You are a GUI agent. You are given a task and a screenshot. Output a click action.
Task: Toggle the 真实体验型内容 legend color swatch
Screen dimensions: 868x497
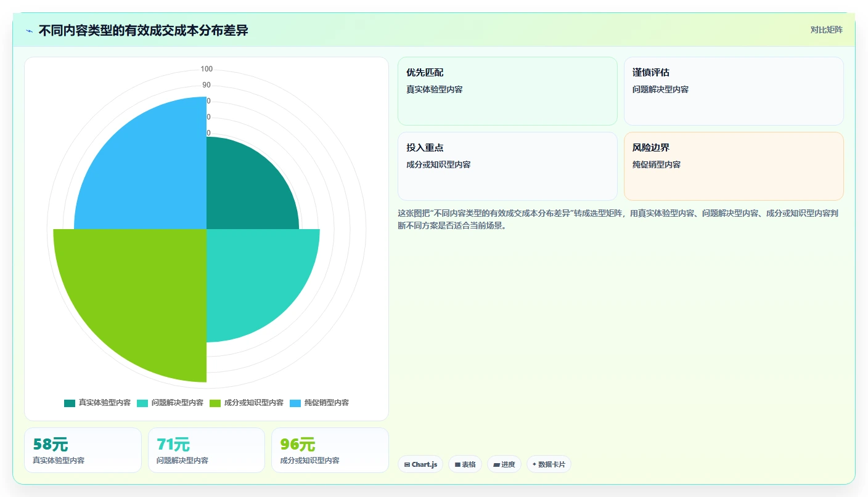pyautogui.click(x=70, y=403)
